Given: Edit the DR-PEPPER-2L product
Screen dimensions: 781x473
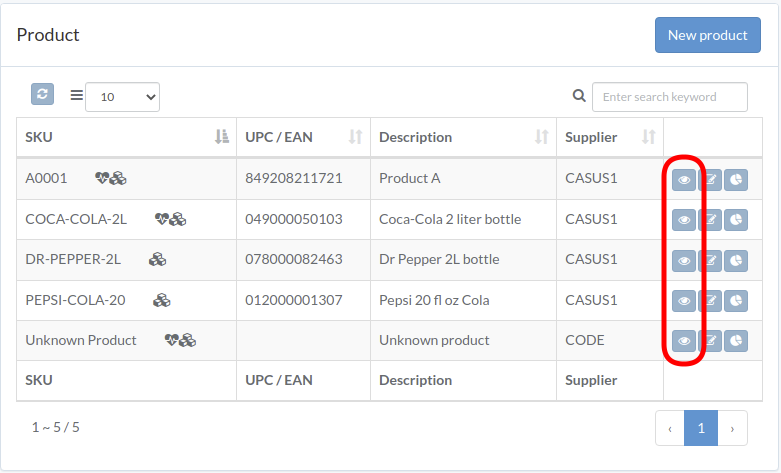Looking at the screenshot, I should 710,260.
